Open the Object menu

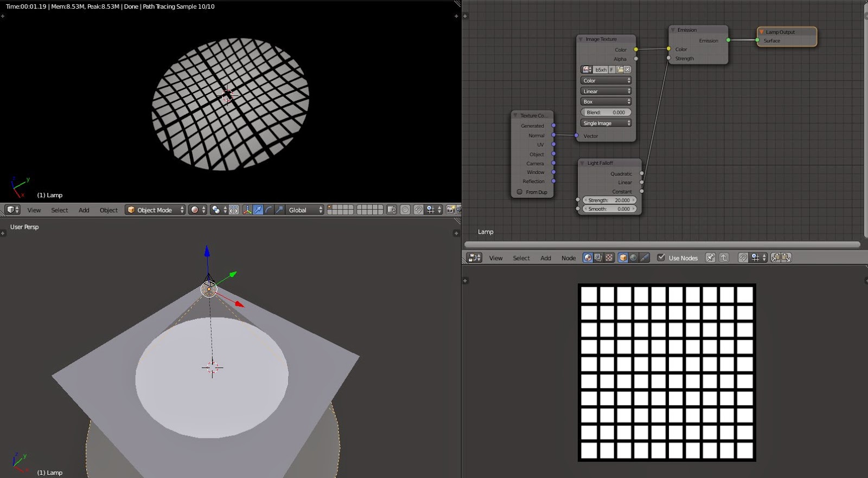[108, 210]
